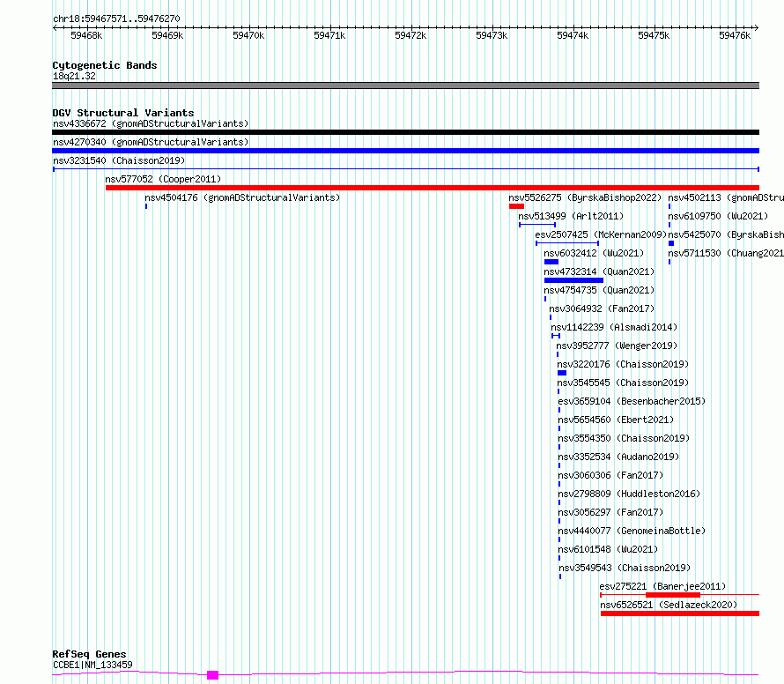Click esv3659104 (Besenbacher2015) label
The height and width of the screenshot is (684, 784).
[632, 401]
